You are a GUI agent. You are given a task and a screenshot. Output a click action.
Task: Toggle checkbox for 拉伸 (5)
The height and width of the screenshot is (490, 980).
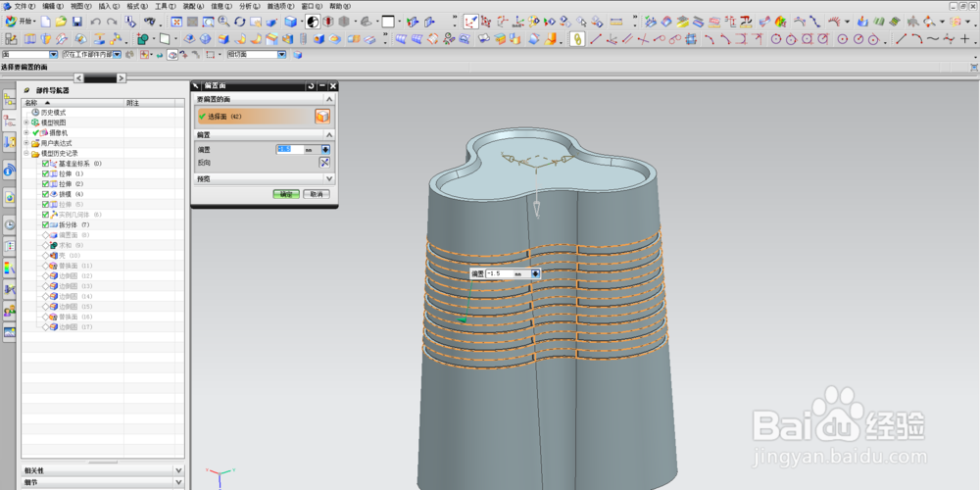pos(46,205)
